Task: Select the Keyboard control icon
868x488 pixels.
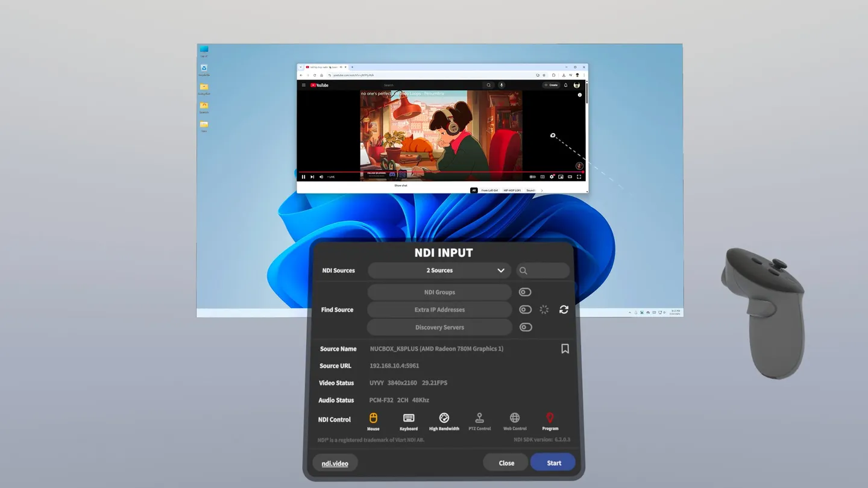Action: pyautogui.click(x=409, y=419)
